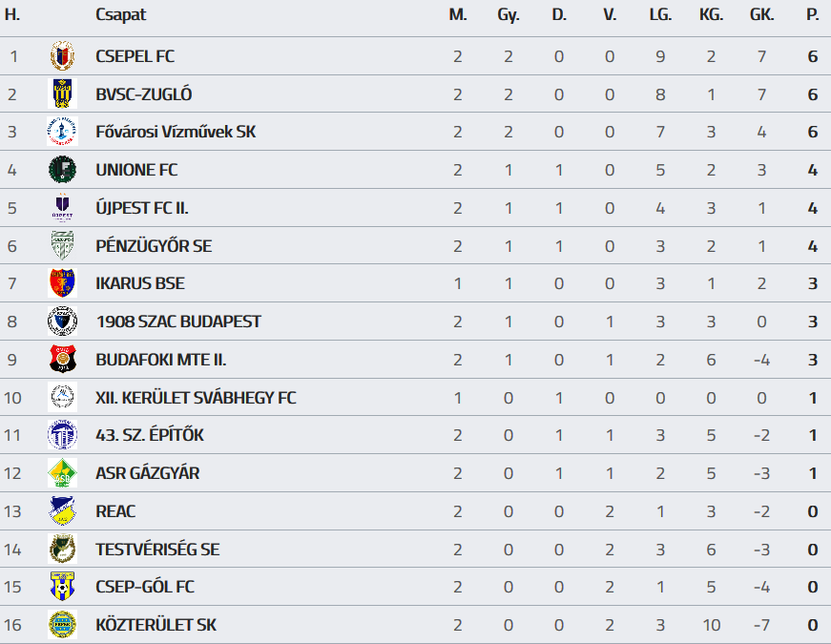Viewport: 831px width, 644px height.
Task: Open the Fővárosi Vízművek SK team link
Action: (x=176, y=132)
